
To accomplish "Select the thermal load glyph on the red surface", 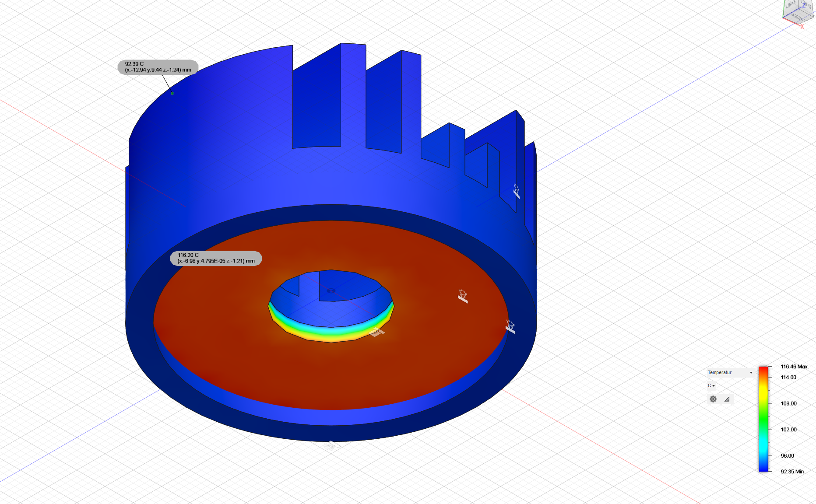I will click(463, 296).
